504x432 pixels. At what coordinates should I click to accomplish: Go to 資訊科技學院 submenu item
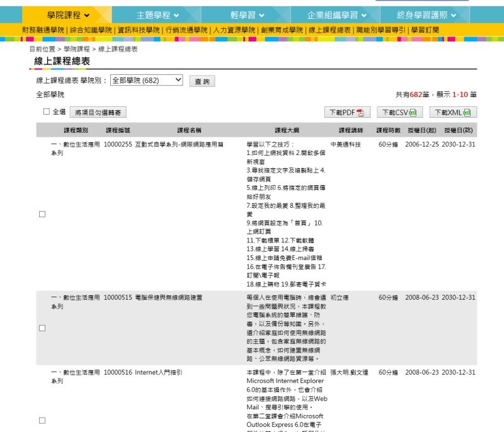click(x=139, y=30)
